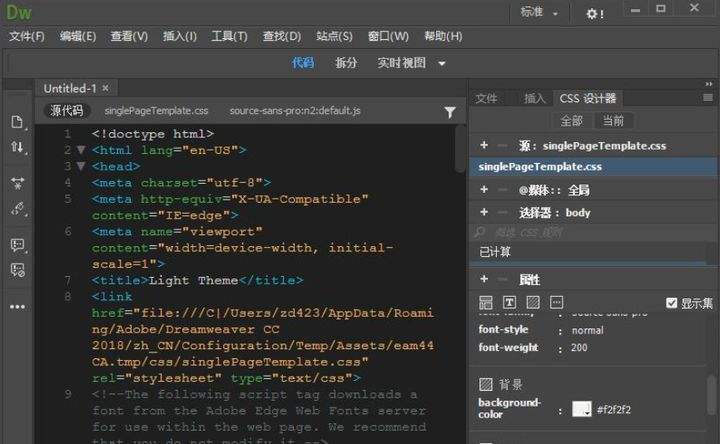The height and width of the screenshot is (444, 720).
Task: Remove the selected selector with minus icon
Action: coord(503,212)
